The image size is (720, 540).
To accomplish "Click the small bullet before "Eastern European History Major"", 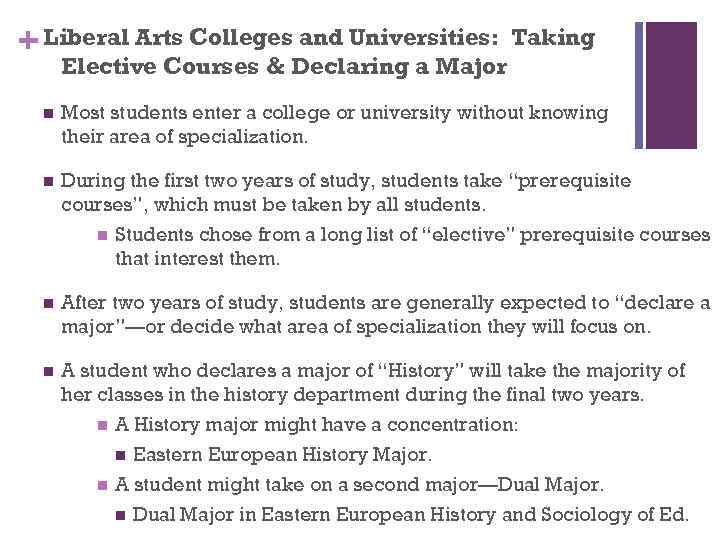I will coord(121,456).
